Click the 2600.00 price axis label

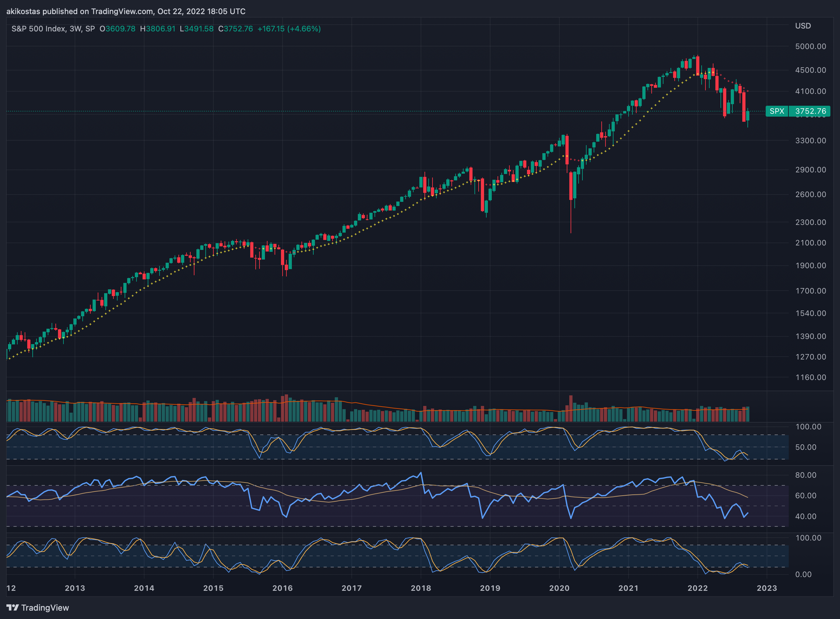pyautogui.click(x=811, y=194)
